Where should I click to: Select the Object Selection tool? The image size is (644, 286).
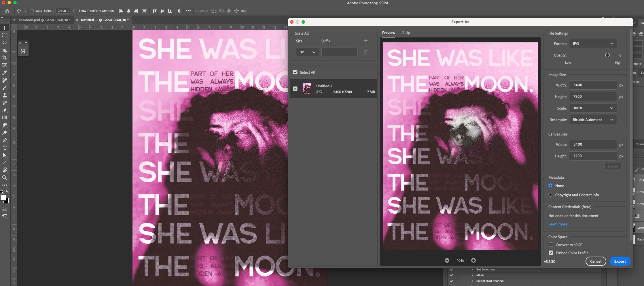point(5,50)
